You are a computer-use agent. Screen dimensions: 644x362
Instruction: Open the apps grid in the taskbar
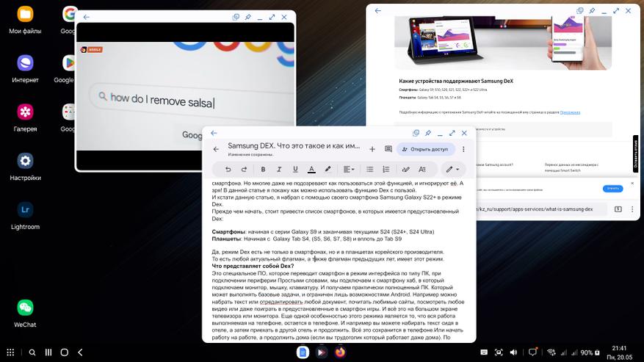point(11,352)
